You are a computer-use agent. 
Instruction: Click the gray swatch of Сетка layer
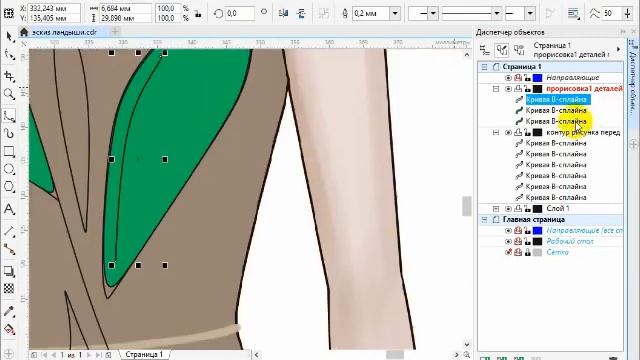coord(538,252)
